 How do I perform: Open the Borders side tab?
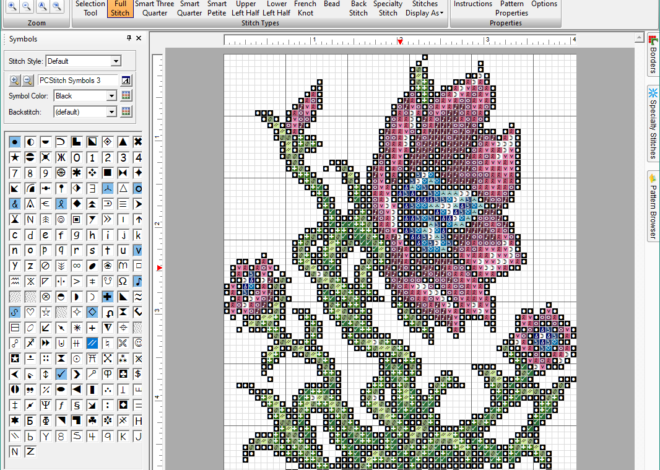(x=653, y=54)
